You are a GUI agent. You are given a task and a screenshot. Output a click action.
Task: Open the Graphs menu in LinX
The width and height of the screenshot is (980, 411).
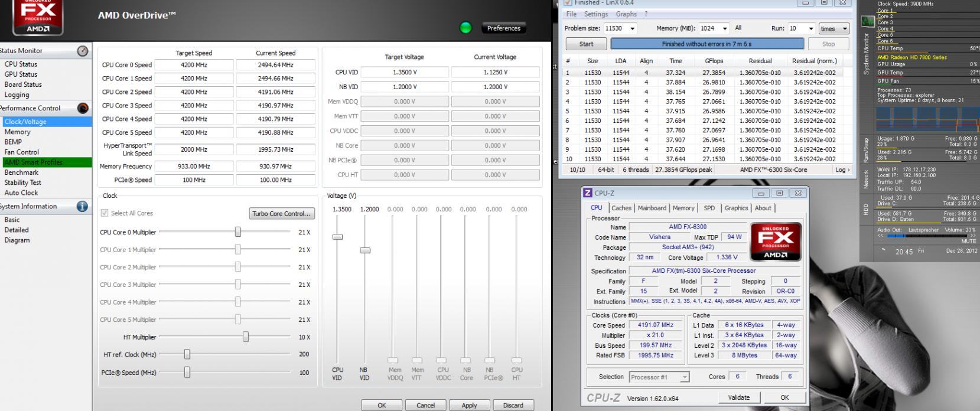point(626,14)
